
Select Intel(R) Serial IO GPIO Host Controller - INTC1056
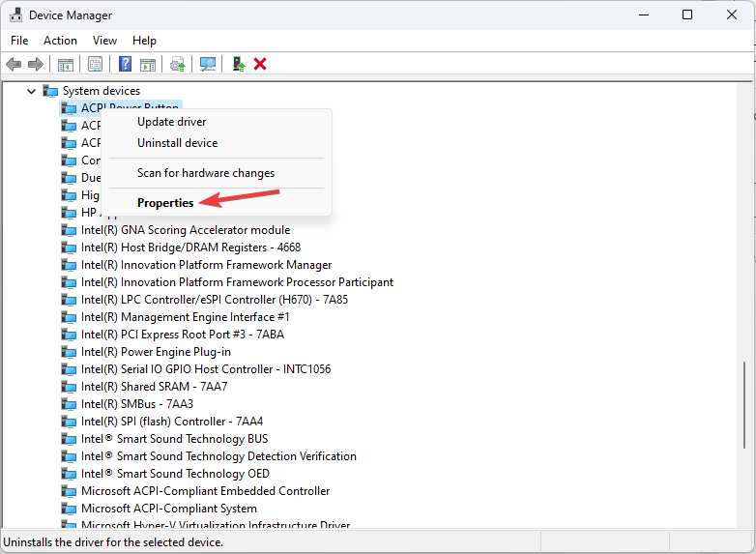206,369
